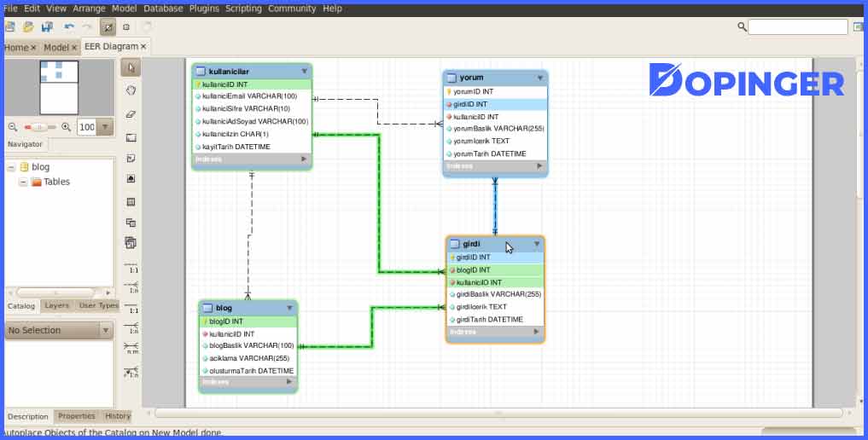The width and height of the screenshot is (868, 440).
Task: Click the search magnifier icon
Action: pyautogui.click(x=742, y=26)
